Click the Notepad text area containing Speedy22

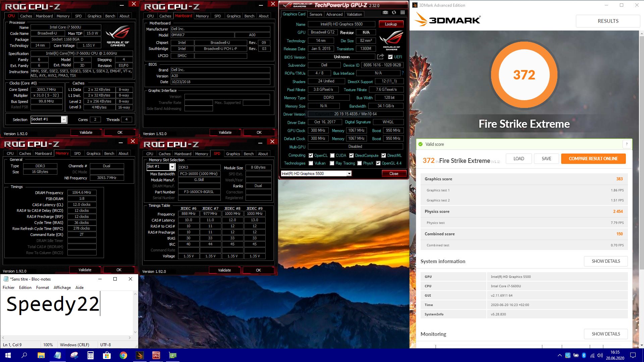(x=66, y=313)
